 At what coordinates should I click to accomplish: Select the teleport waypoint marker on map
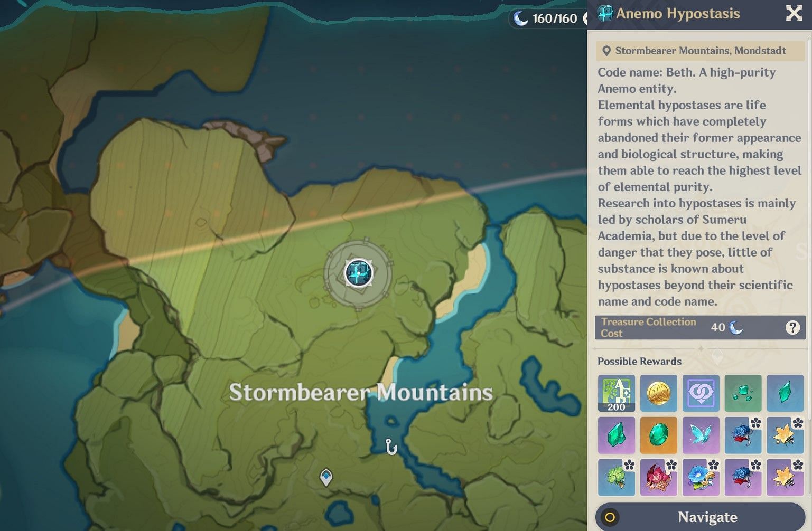(326, 477)
